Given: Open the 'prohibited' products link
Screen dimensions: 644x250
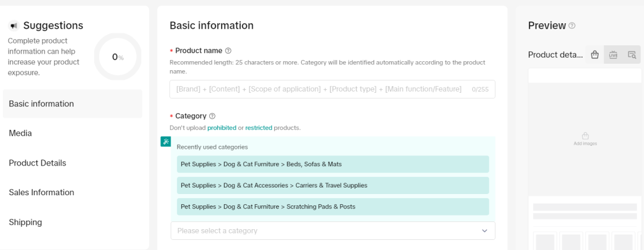Looking at the screenshot, I should pyautogui.click(x=221, y=128).
